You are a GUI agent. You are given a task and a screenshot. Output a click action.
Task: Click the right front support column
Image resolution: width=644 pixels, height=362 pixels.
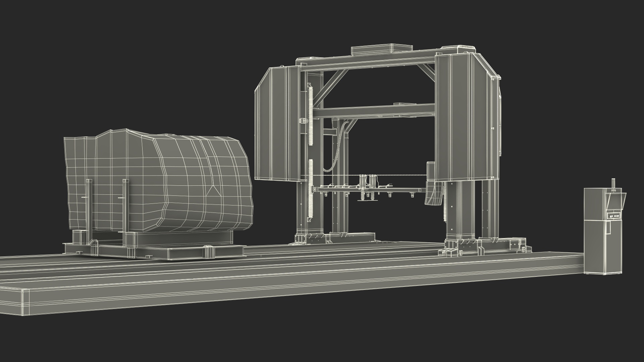460,211
